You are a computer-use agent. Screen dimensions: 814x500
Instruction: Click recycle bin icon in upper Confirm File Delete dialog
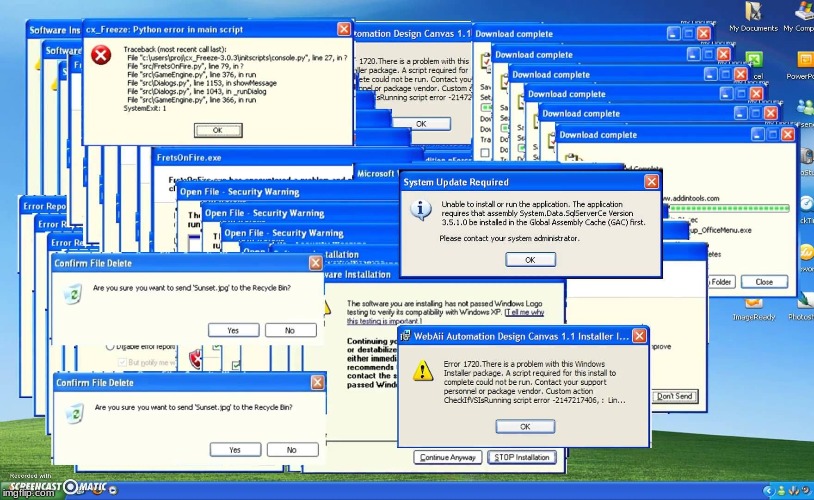[73, 294]
